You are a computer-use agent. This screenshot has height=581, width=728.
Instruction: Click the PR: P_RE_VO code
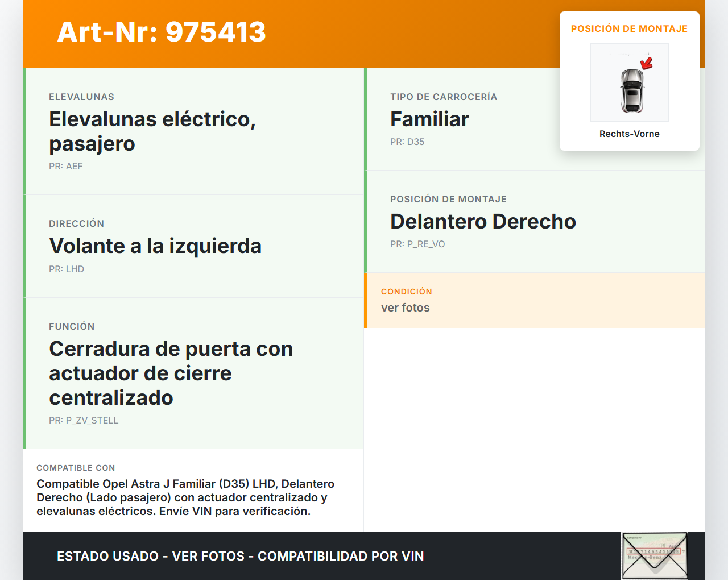tap(417, 244)
